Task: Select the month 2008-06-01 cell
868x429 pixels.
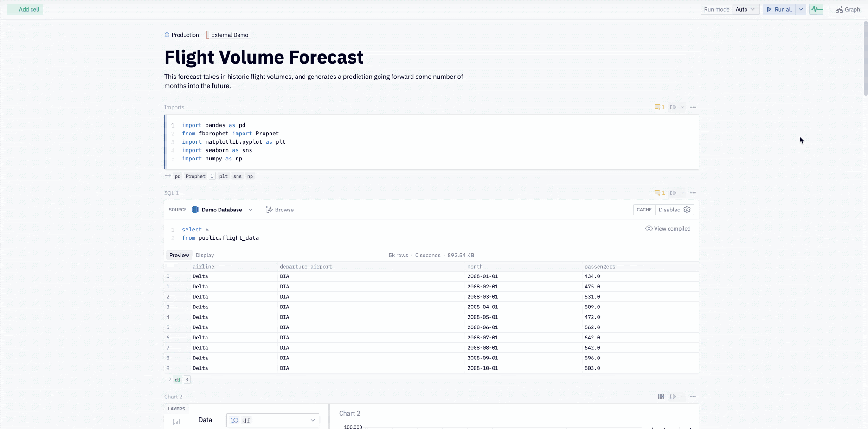Action: tap(523, 327)
